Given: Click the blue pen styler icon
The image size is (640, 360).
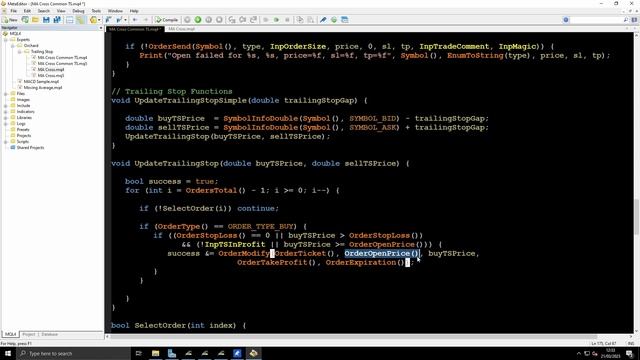Looking at the screenshot, I should [x=323, y=20].
